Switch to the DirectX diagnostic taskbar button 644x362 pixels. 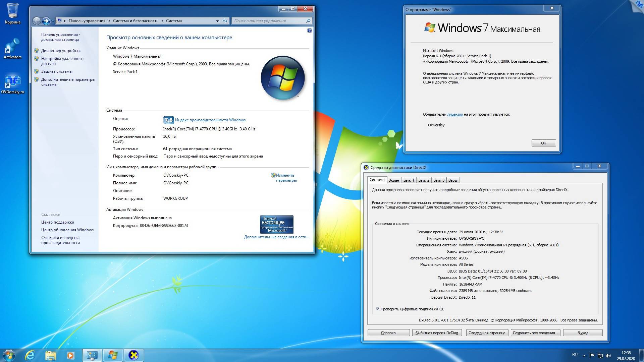[134, 355]
